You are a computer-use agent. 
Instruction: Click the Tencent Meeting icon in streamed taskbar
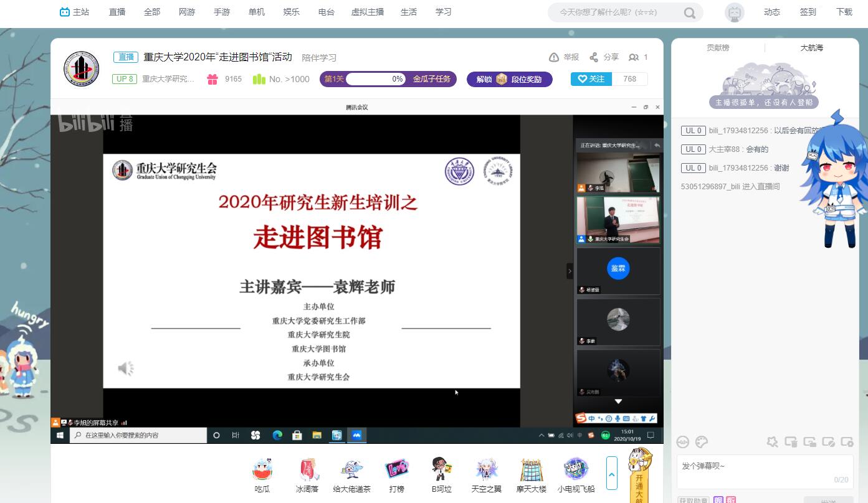[x=357, y=435]
